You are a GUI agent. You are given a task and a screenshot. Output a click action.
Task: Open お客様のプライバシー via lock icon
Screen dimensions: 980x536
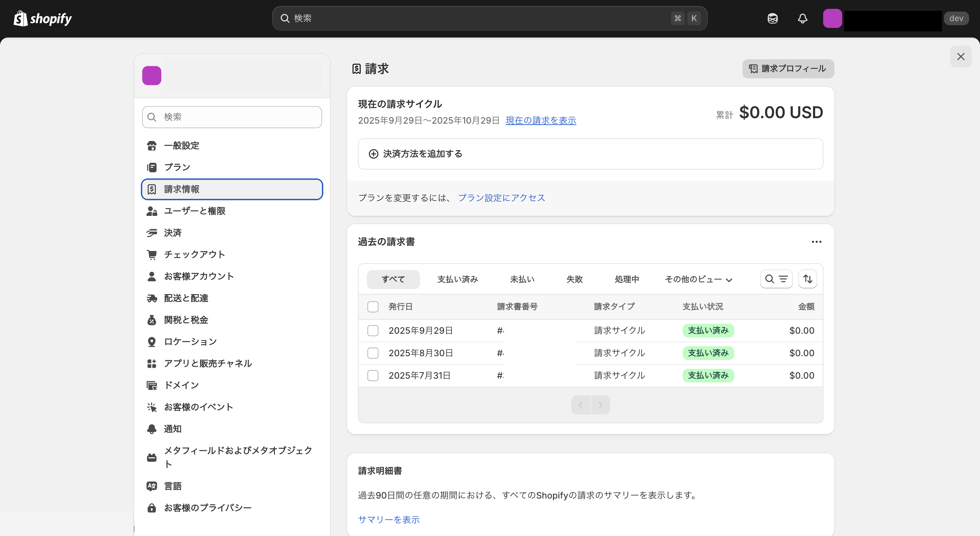pyautogui.click(x=152, y=508)
